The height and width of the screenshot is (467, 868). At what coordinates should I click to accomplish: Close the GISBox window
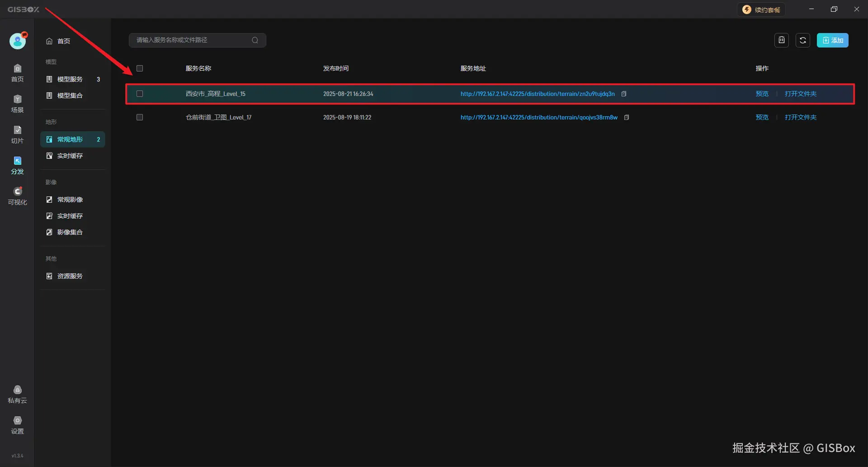857,9
